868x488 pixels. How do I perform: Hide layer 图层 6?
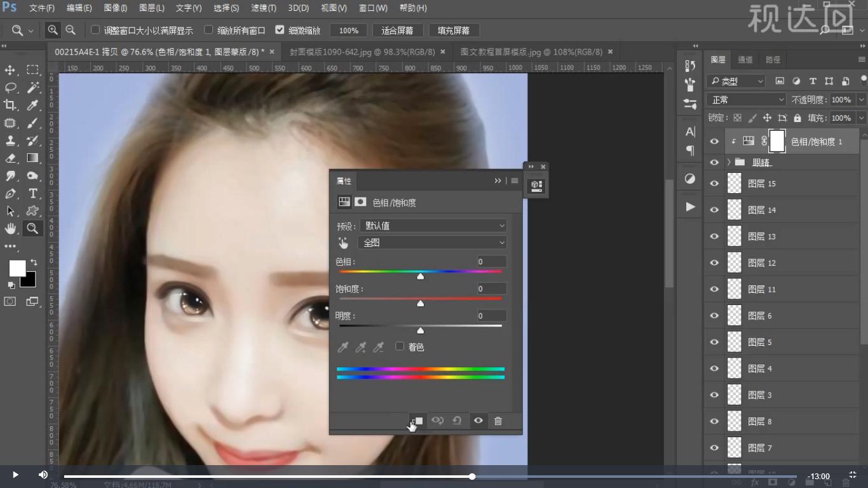[714, 316]
